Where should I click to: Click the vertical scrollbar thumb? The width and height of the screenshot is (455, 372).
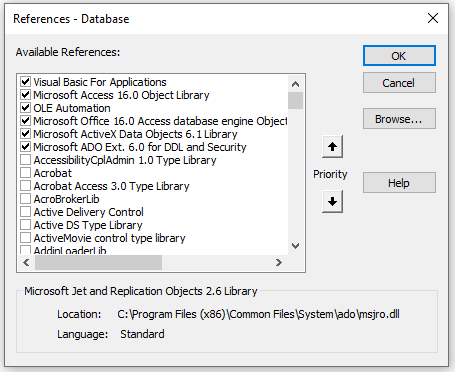[295, 100]
